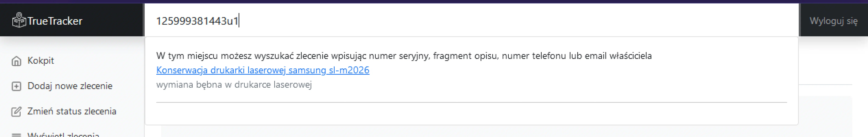Open the Konserwacja drukarki laserowej samsung result link
The height and width of the screenshot is (137, 868).
tap(263, 71)
